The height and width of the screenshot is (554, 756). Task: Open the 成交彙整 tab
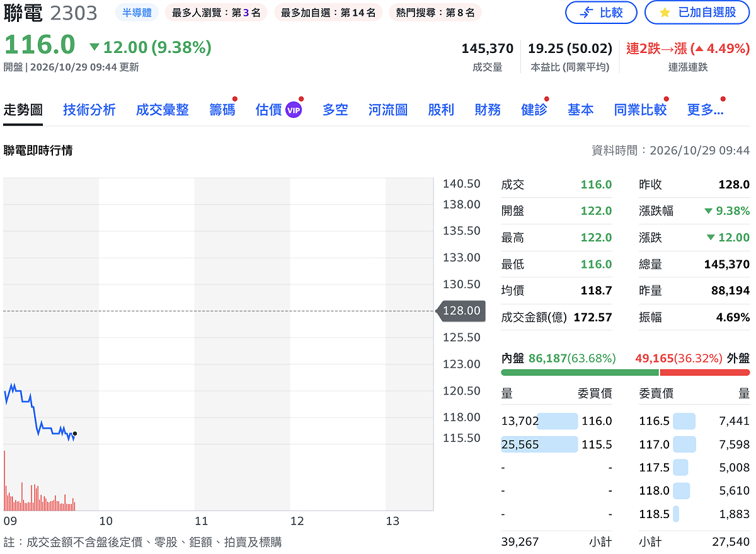(163, 110)
